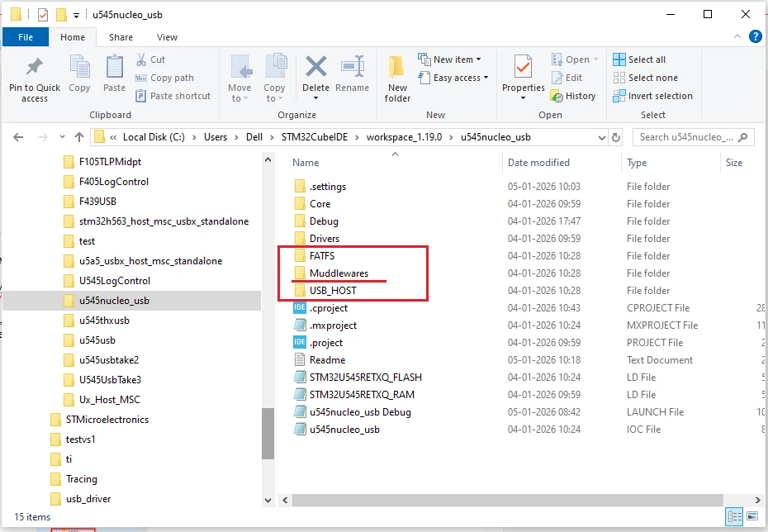Select the Readme text document
768x532 pixels.
327,360
